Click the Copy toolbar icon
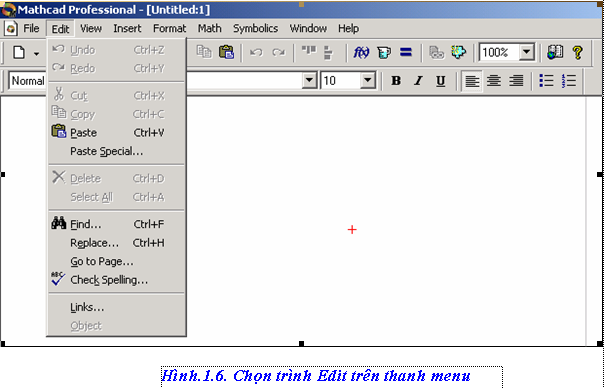The image size is (606, 388). tap(204, 52)
